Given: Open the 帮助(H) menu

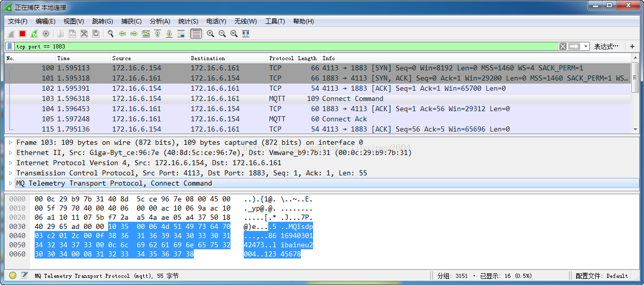Looking at the screenshot, I should pos(303,21).
